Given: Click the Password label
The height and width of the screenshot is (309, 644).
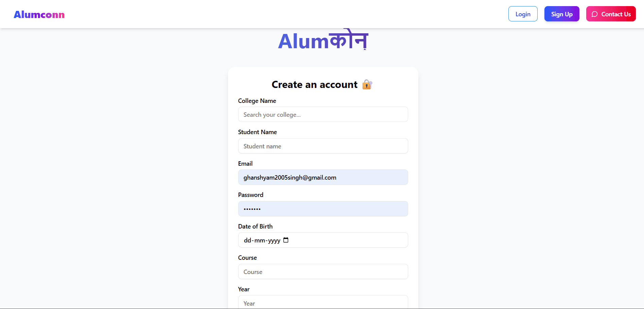Looking at the screenshot, I should coord(250,195).
